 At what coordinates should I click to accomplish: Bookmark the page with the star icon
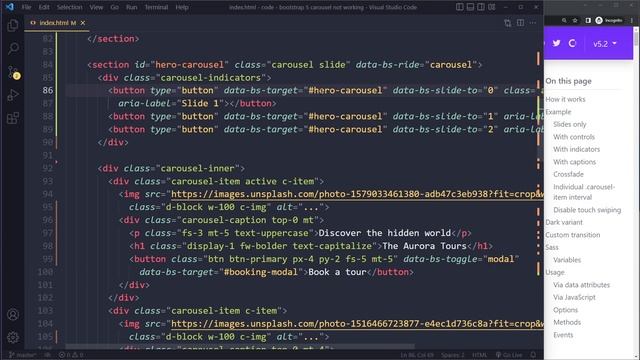575,20
